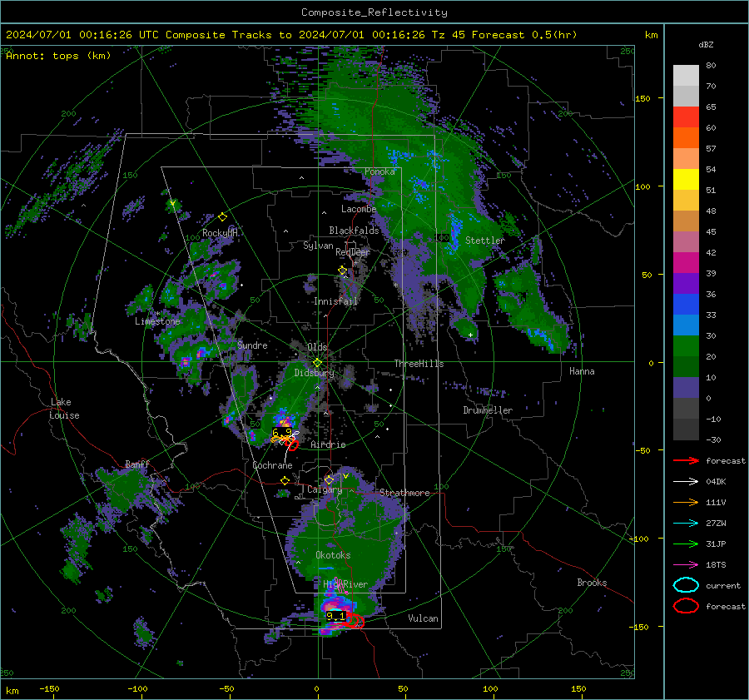Click the cyan current ellipse legend symbol

coord(686,585)
